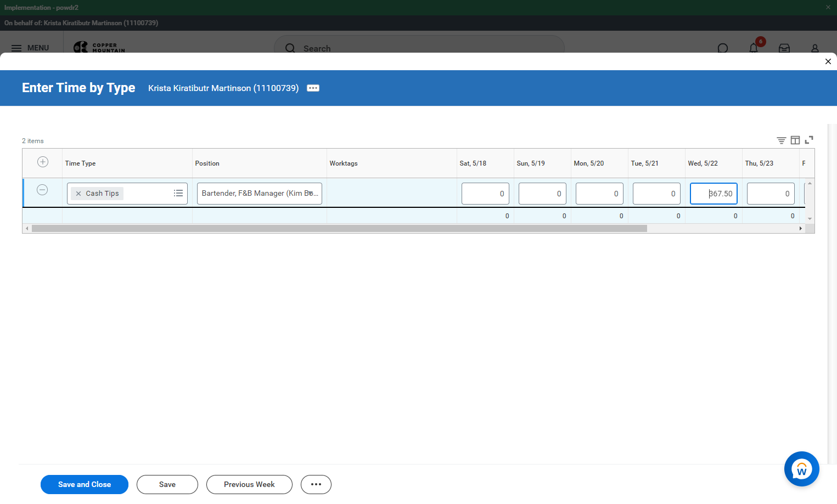Click the empty Worktags cell in Cash Tips row
This screenshot has height=504, width=837.
coord(392,193)
